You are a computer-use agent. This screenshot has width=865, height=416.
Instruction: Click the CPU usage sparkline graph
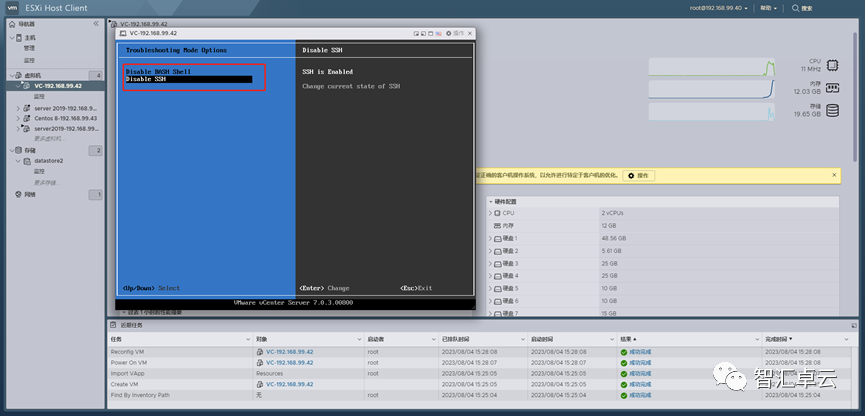[x=712, y=67]
